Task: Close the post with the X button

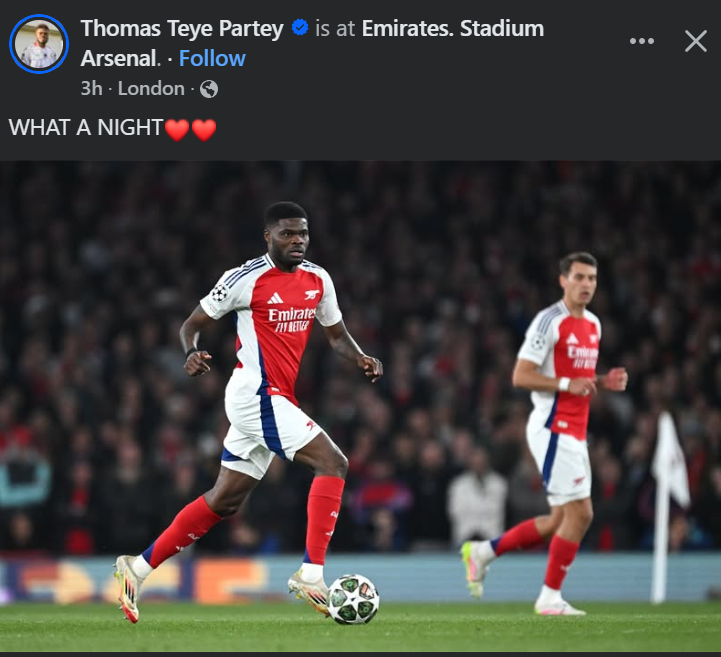Action: click(x=695, y=41)
